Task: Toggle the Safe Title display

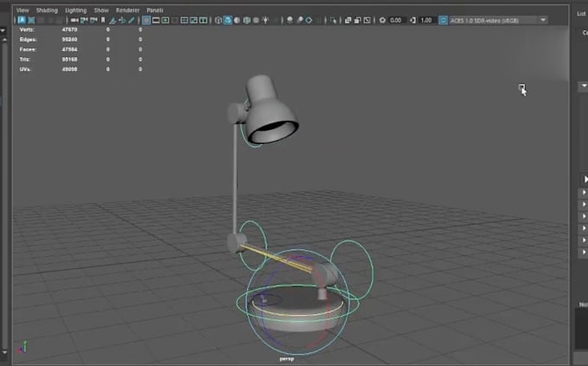Action: pyautogui.click(x=203, y=20)
